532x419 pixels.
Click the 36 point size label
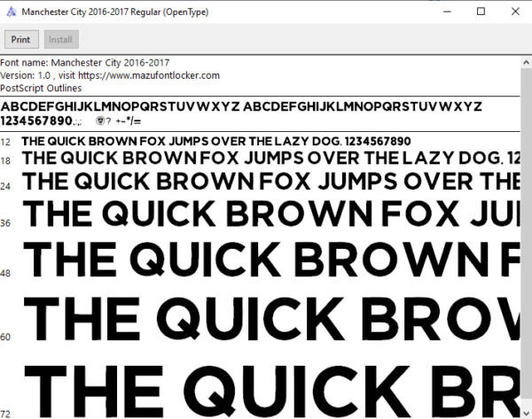[5, 223]
